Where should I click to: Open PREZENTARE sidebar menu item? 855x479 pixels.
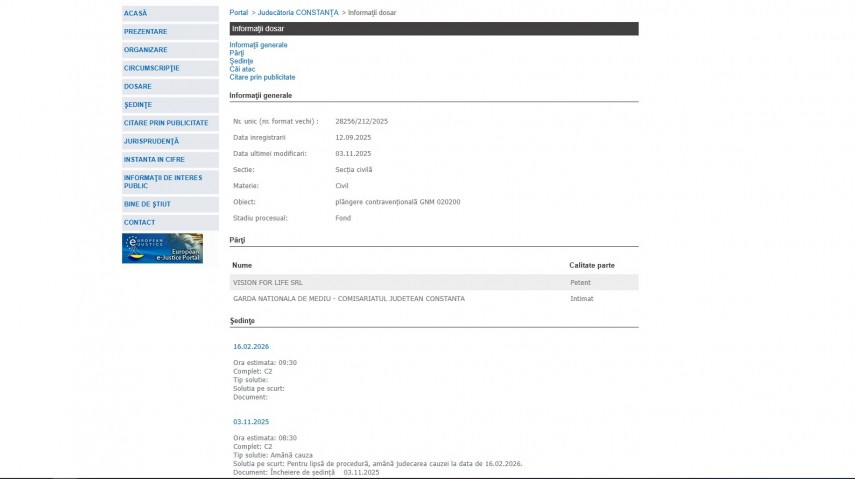(146, 32)
